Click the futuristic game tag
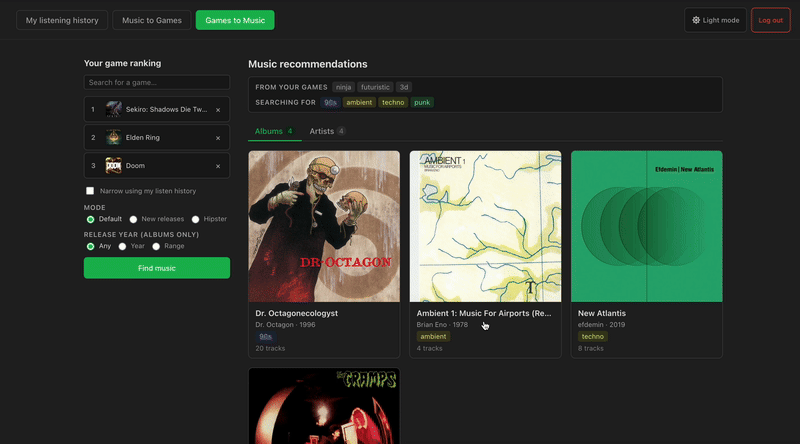 [375, 87]
